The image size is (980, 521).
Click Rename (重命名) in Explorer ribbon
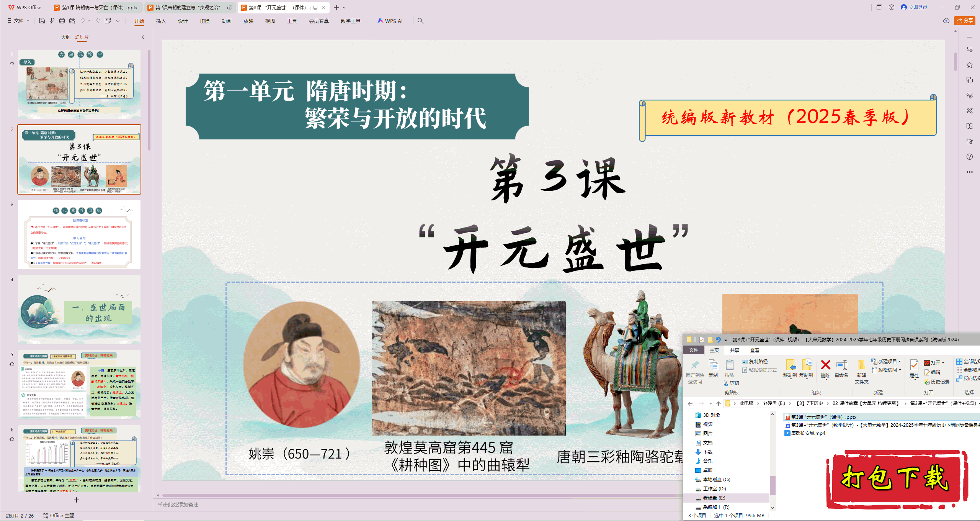click(841, 369)
